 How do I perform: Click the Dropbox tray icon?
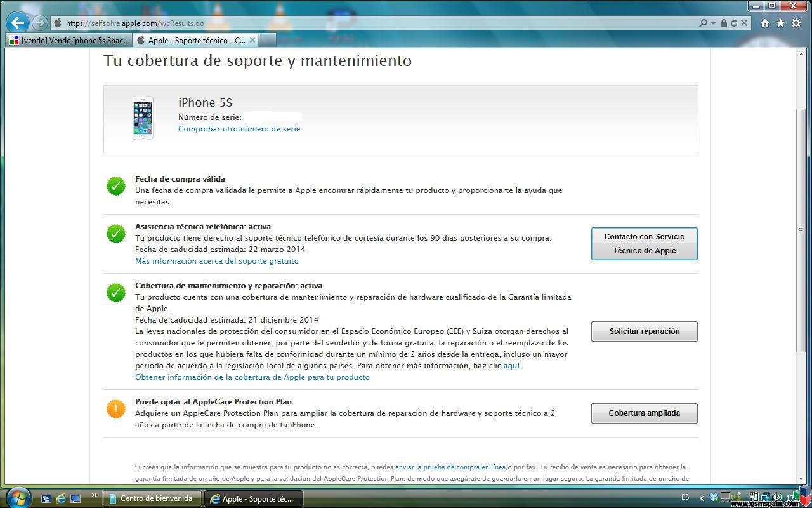[x=714, y=498]
